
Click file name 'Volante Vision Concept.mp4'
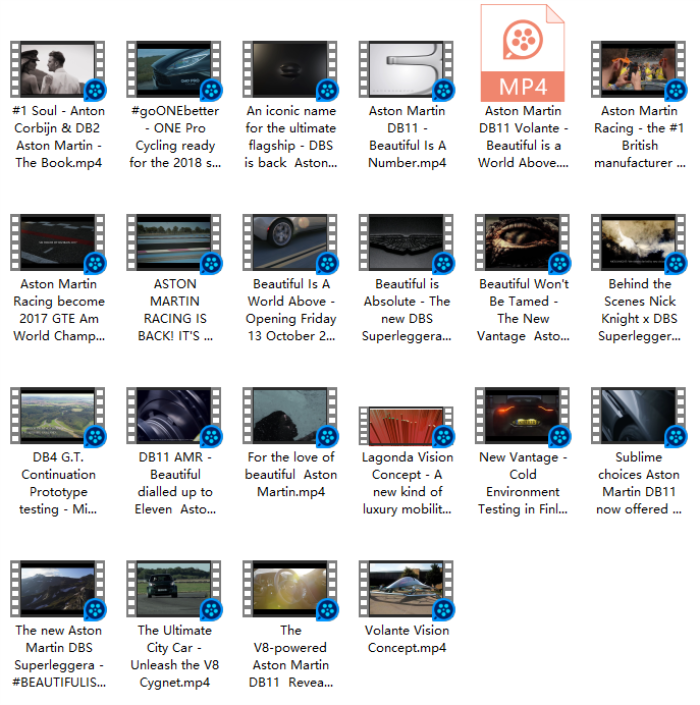coord(407,639)
